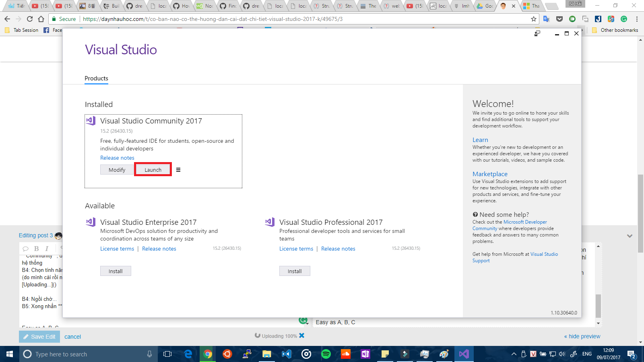Open the Google Translate extension icon
This screenshot has height=362, width=644.
click(x=546, y=19)
